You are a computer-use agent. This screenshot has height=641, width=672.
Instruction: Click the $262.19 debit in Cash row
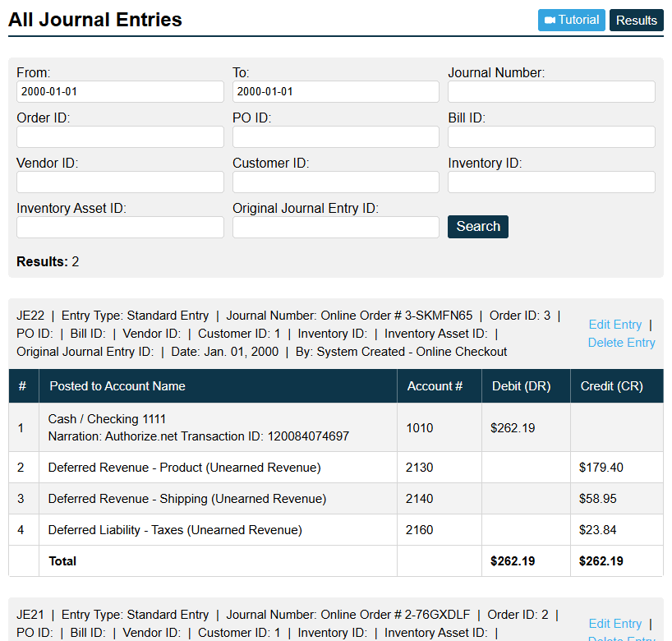[513, 428]
